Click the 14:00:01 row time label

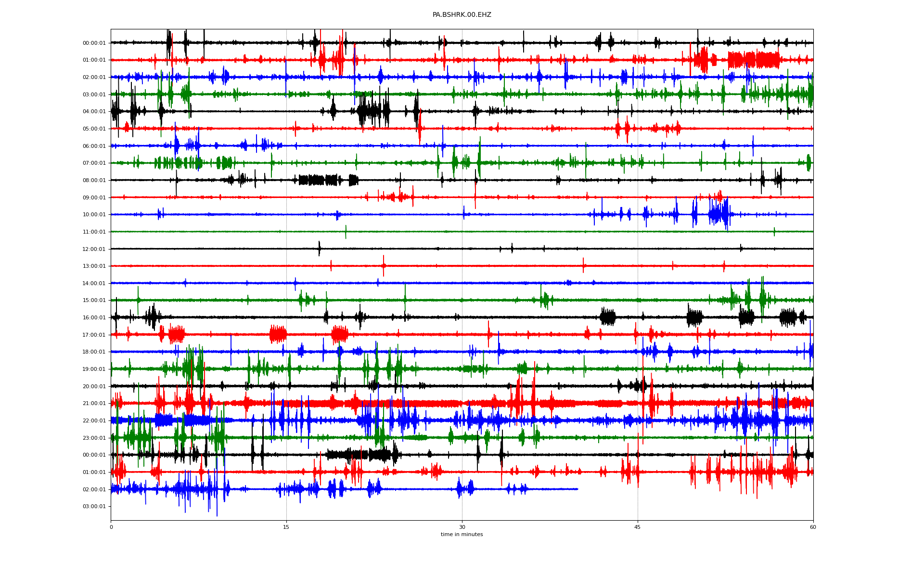click(x=94, y=284)
